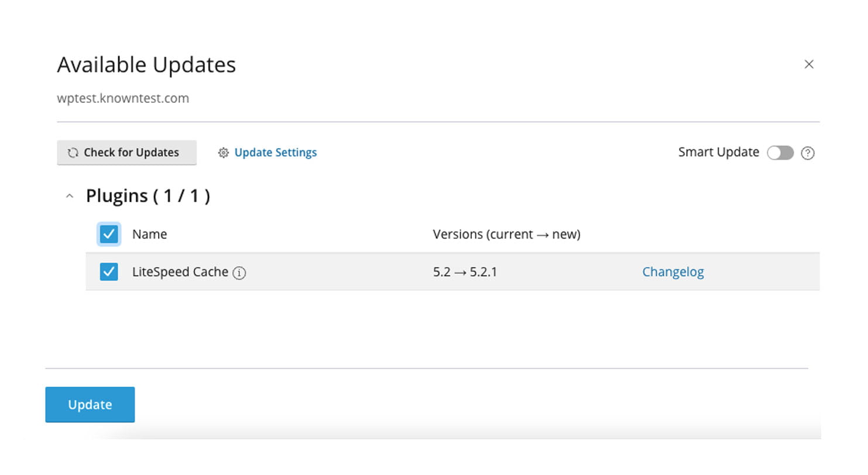
Task: Click the X to dismiss Available Updates
Action: tap(809, 64)
